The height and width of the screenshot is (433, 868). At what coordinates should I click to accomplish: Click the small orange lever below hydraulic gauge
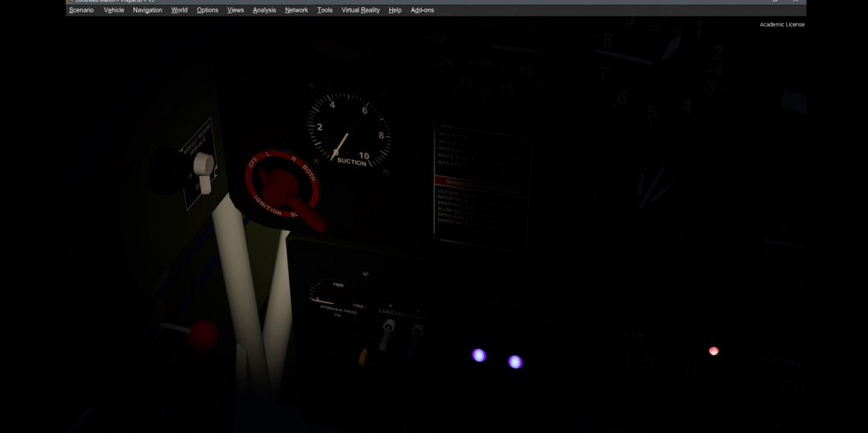coord(364,356)
